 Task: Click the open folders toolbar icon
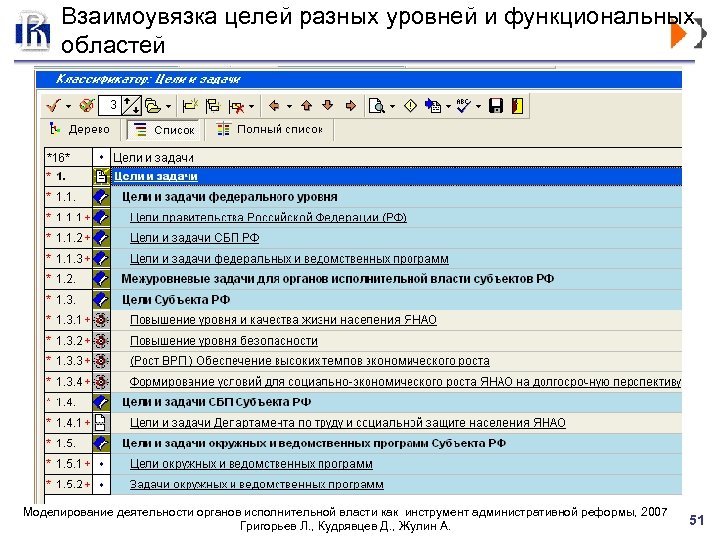tap(153, 106)
